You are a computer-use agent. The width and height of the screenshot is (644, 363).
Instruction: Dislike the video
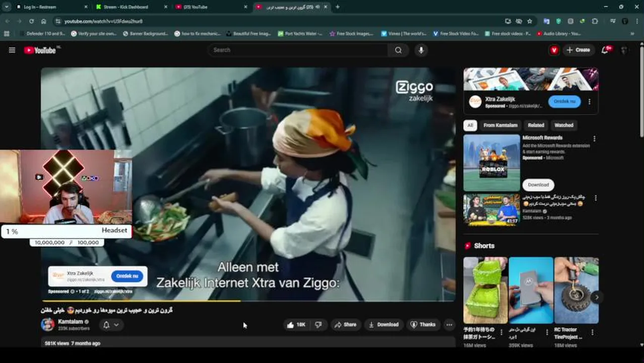click(x=318, y=325)
